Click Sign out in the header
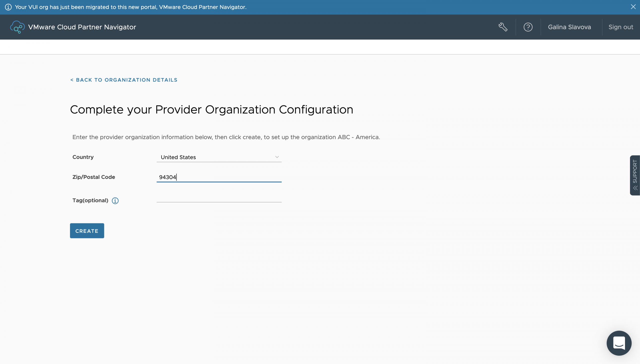The height and width of the screenshot is (364, 640). [620, 27]
